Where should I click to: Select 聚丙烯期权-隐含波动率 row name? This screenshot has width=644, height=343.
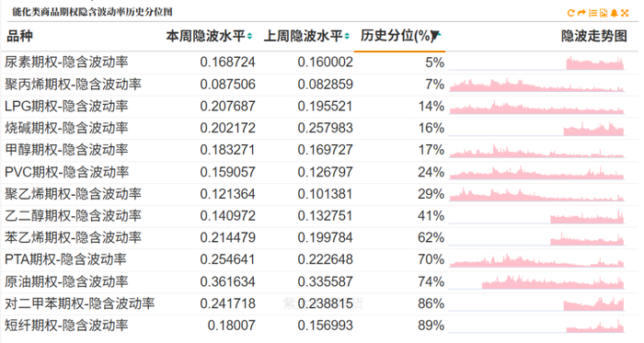73,84
